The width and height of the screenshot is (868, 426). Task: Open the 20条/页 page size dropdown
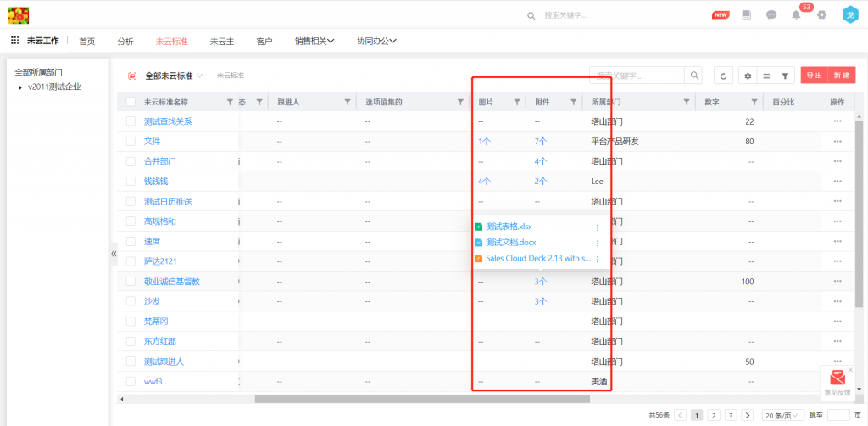tap(782, 416)
